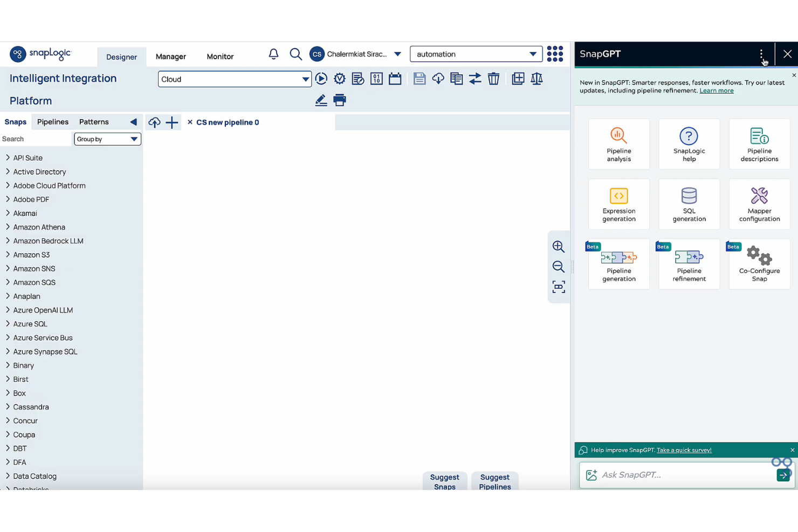Open the Pipeline generation beta card
798x532 pixels.
click(619, 264)
